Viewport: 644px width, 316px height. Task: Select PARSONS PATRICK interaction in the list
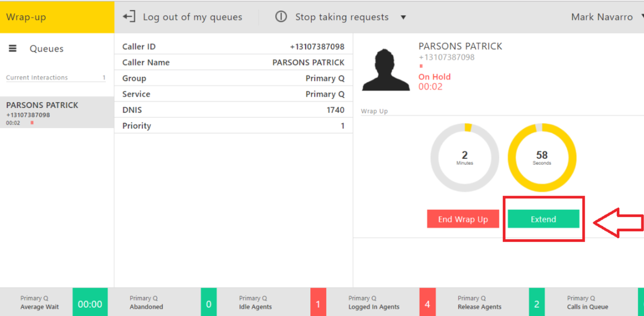[57, 113]
